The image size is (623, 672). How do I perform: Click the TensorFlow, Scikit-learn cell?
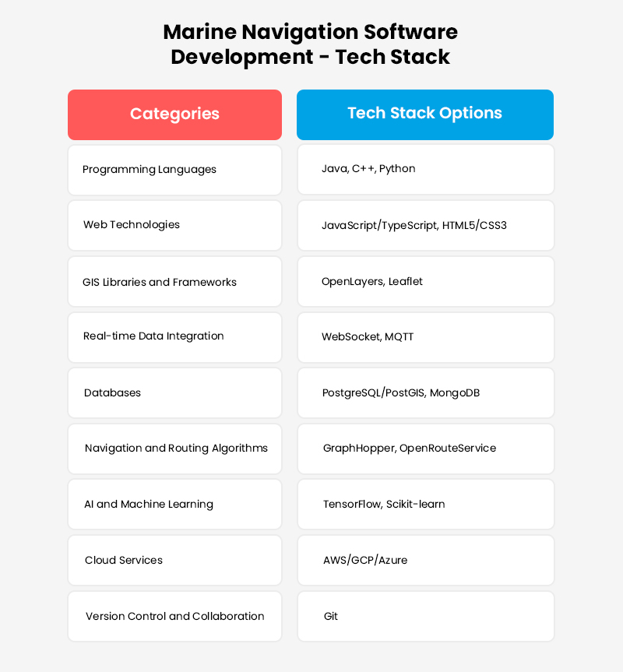425,505
